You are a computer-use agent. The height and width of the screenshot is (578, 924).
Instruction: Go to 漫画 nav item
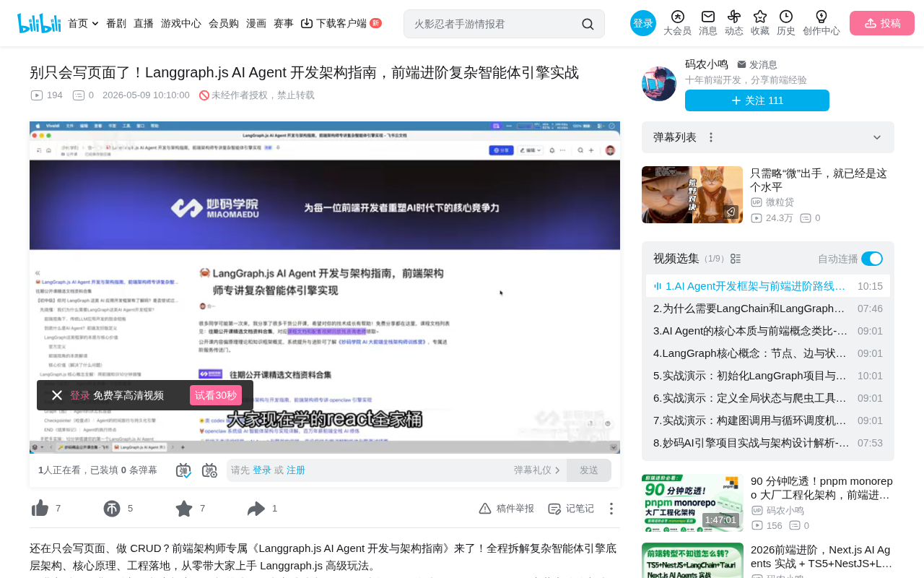(x=256, y=23)
